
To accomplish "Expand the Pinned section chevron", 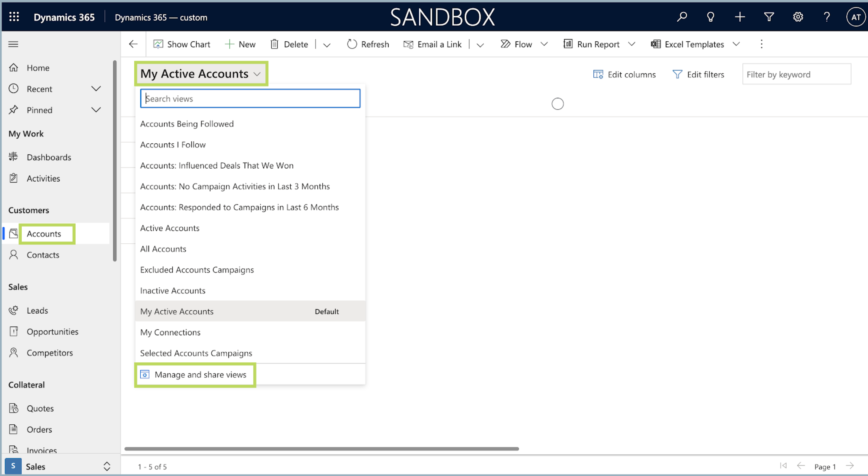I will coord(96,110).
